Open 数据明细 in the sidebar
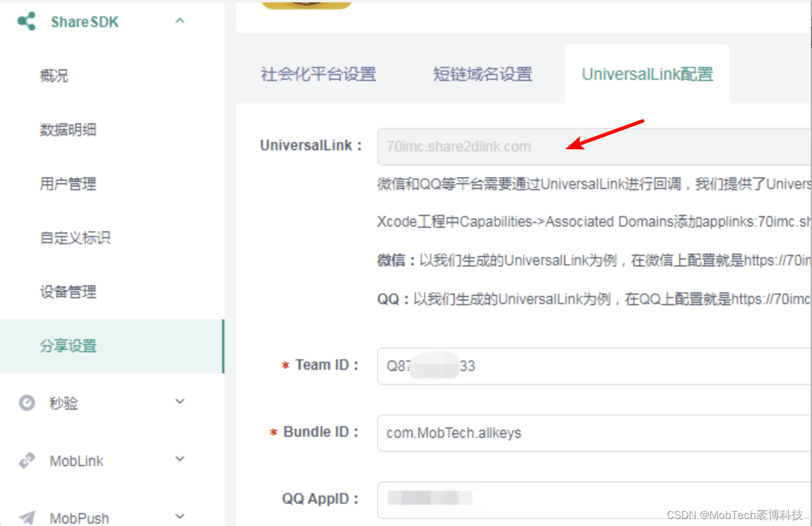The width and height of the screenshot is (812, 526). pyautogui.click(x=68, y=130)
